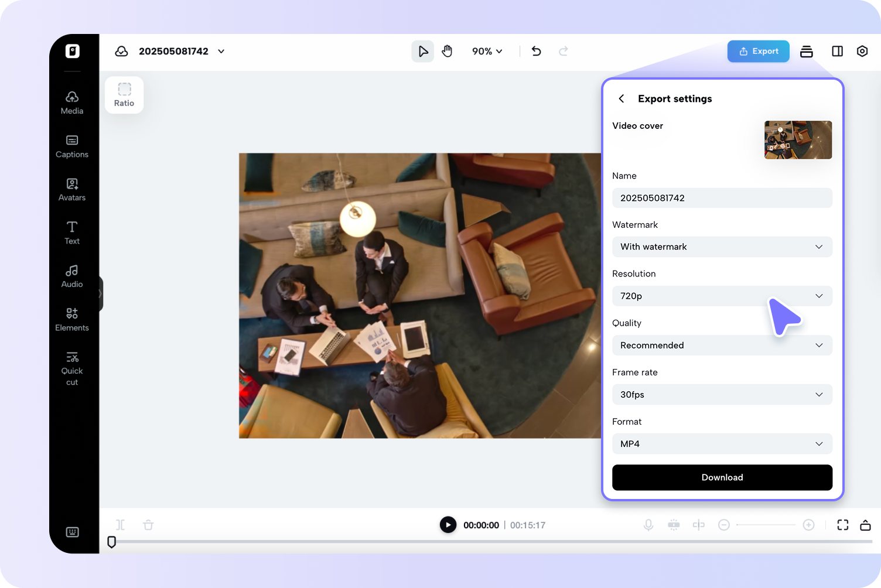
Task: Open the Quick cut tool
Action: (72, 369)
